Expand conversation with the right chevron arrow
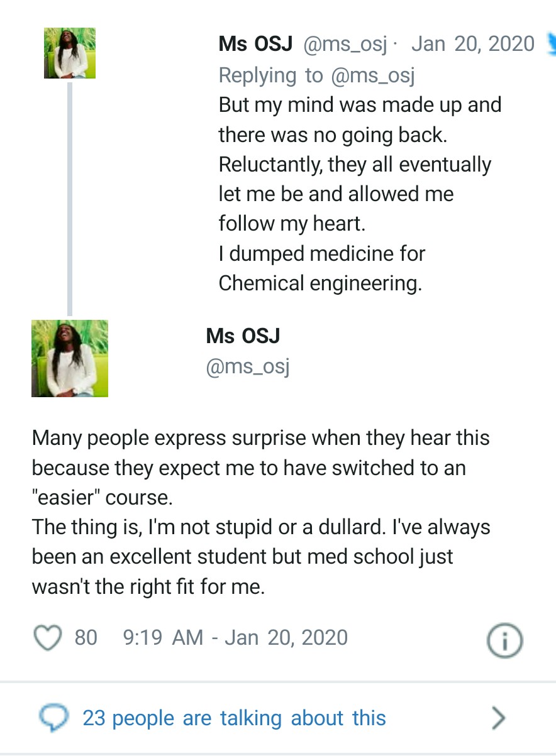This screenshot has height=756, width=556. click(x=498, y=718)
